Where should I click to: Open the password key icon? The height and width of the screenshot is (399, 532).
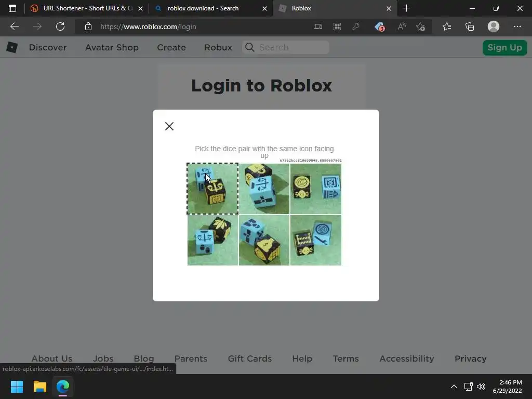tap(356, 26)
